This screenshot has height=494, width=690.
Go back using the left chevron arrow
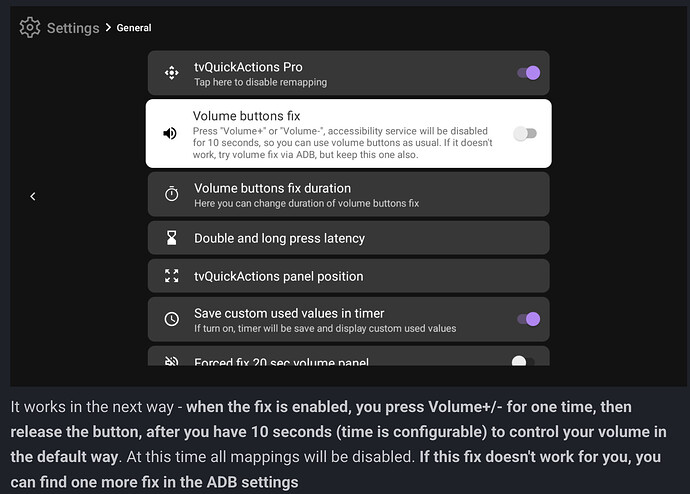pyautogui.click(x=33, y=196)
